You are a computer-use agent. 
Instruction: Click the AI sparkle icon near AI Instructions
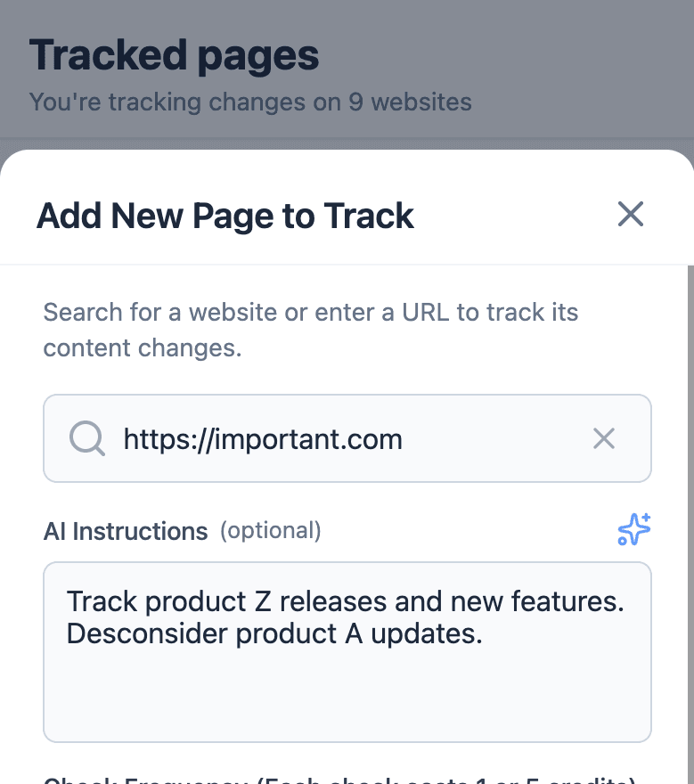pos(633,529)
